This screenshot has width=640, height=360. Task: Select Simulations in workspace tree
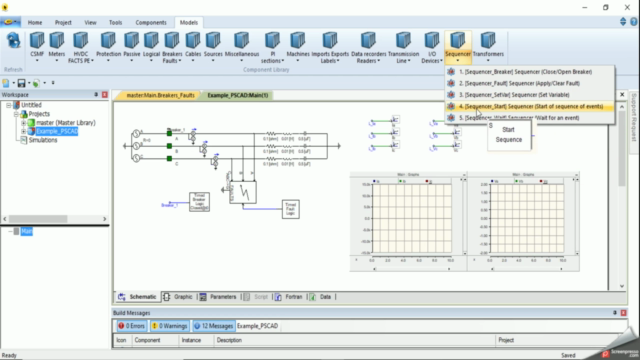(42, 140)
